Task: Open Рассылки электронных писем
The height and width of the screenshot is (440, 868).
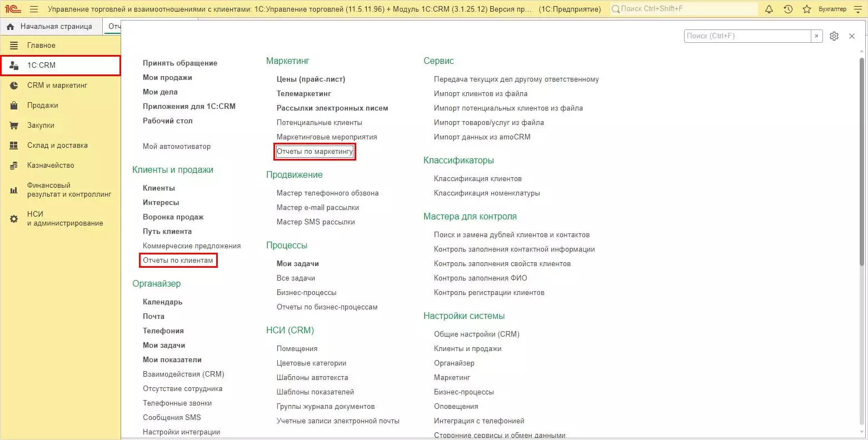Action: coord(332,108)
